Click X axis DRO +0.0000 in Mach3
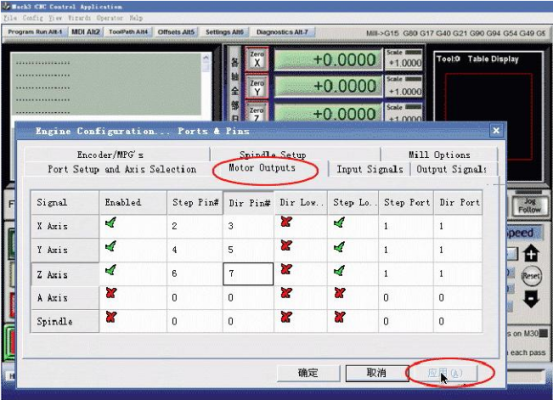Screen dimensions: 554x401 [x=328, y=59]
